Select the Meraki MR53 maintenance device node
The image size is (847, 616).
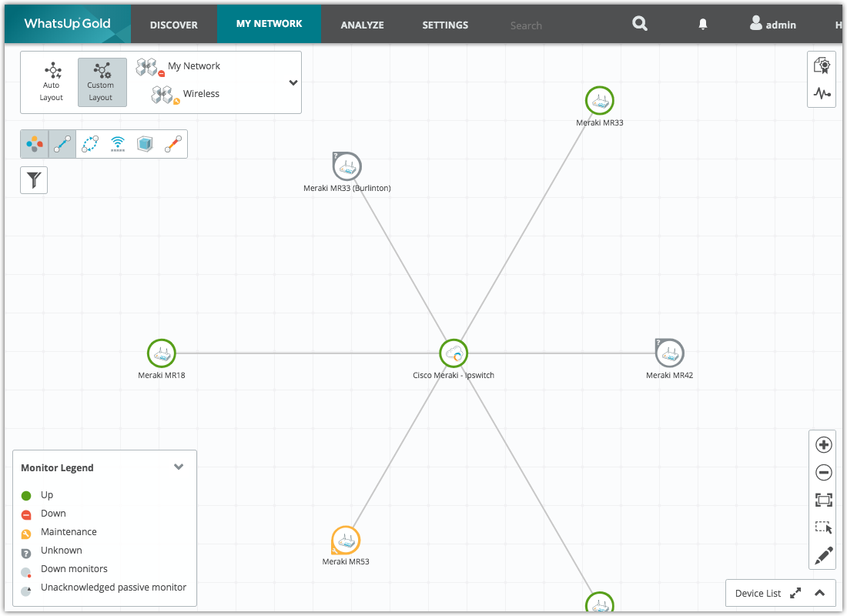(346, 541)
